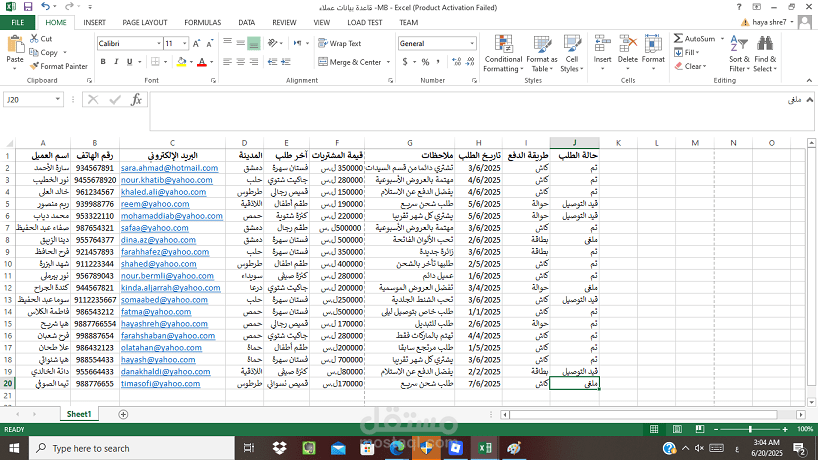Open Cell Styles

coord(572,54)
